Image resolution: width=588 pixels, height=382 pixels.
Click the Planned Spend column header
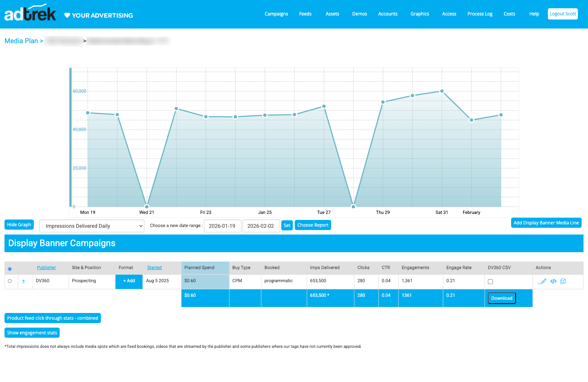click(x=205, y=268)
